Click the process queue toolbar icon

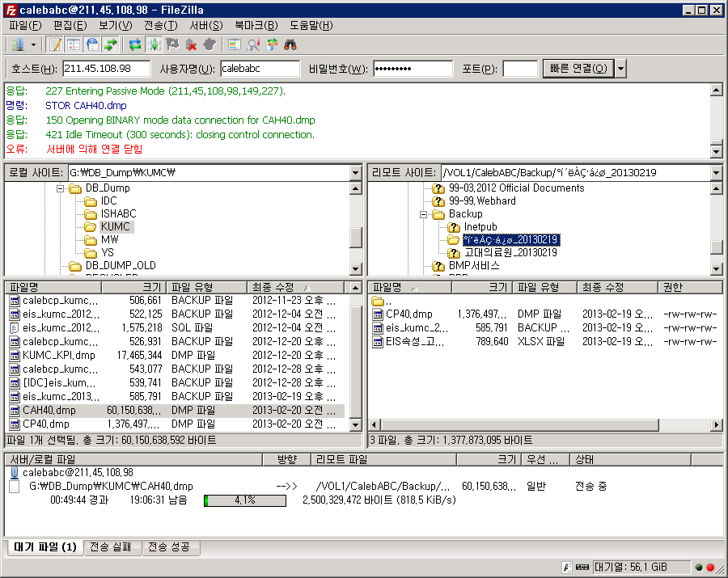tap(154, 44)
